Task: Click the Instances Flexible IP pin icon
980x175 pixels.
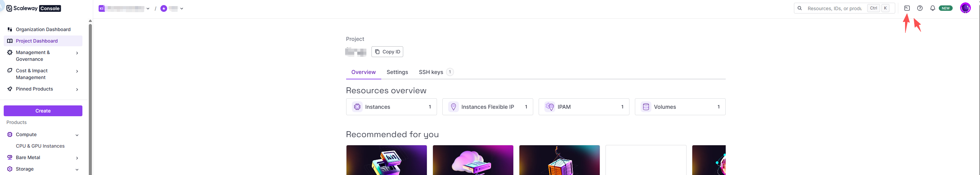Action: tap(453, 107)
